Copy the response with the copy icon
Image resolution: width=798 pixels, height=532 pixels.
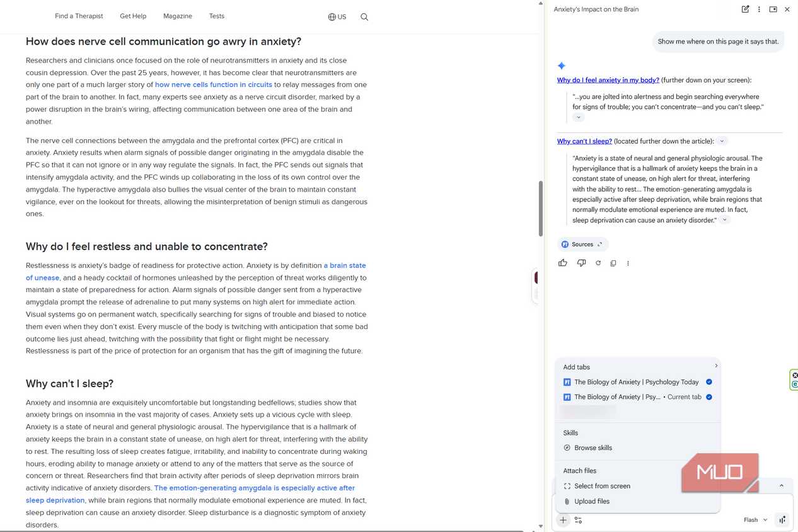(613, 263)
